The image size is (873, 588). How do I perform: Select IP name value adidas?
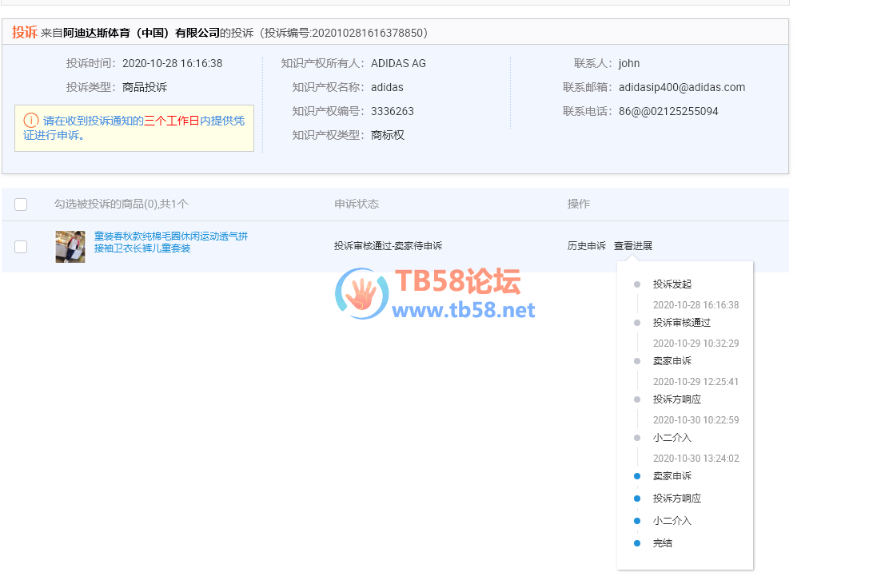pyautogui.click(x=387, y=87)
